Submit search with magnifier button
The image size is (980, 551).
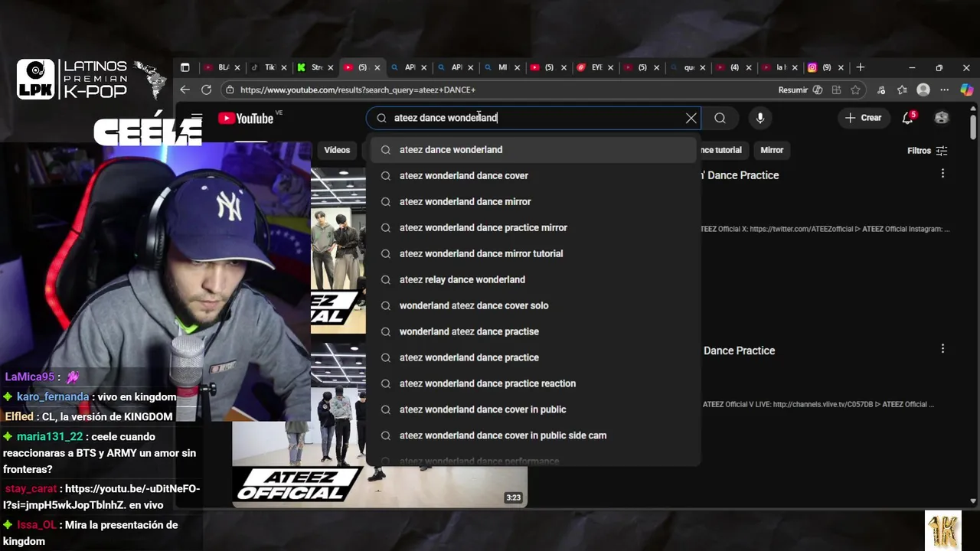[720, 118]
